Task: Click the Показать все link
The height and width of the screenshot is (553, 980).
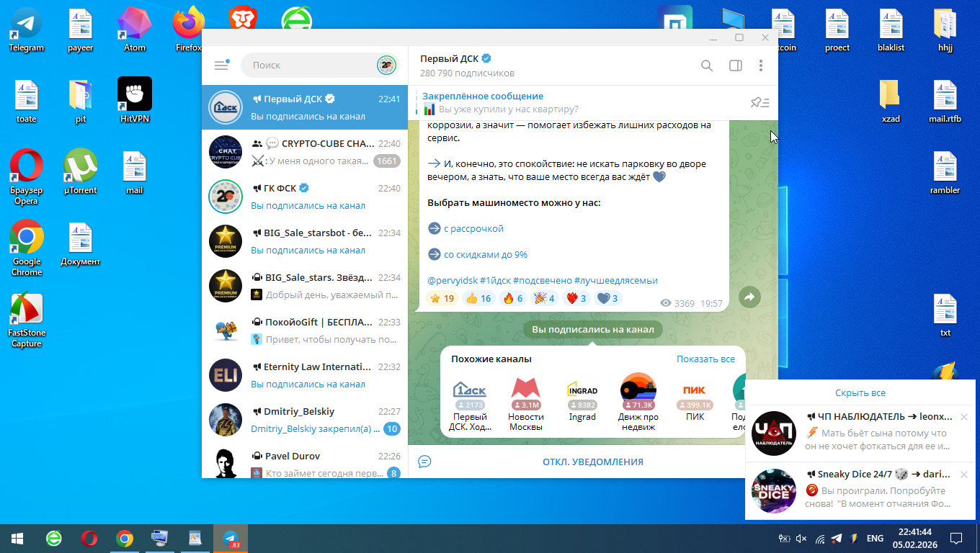Action: point(705,359)
